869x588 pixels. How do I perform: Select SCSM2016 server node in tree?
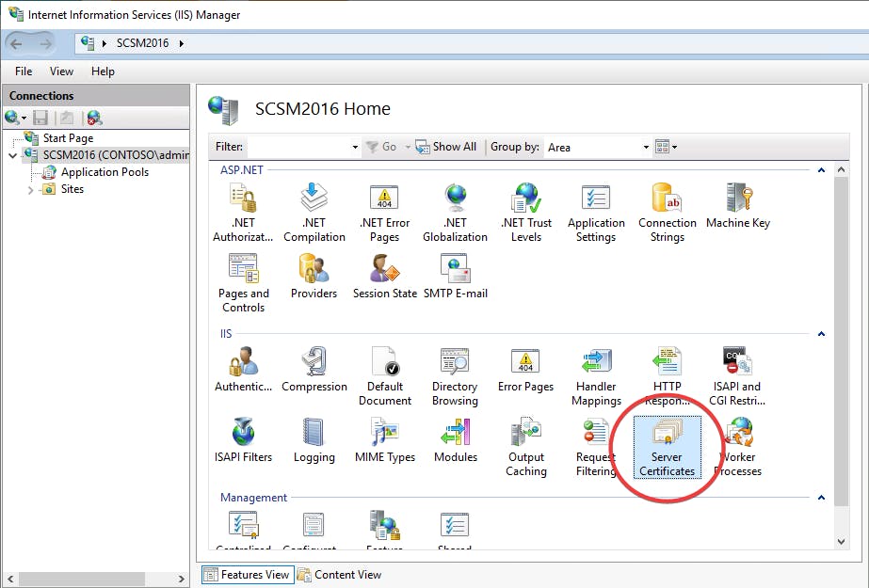pos(116,155)
